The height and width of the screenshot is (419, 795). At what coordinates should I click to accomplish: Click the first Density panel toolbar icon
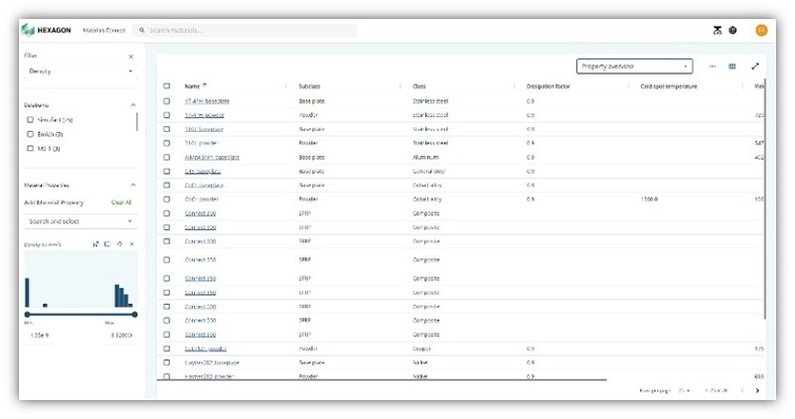96,244
